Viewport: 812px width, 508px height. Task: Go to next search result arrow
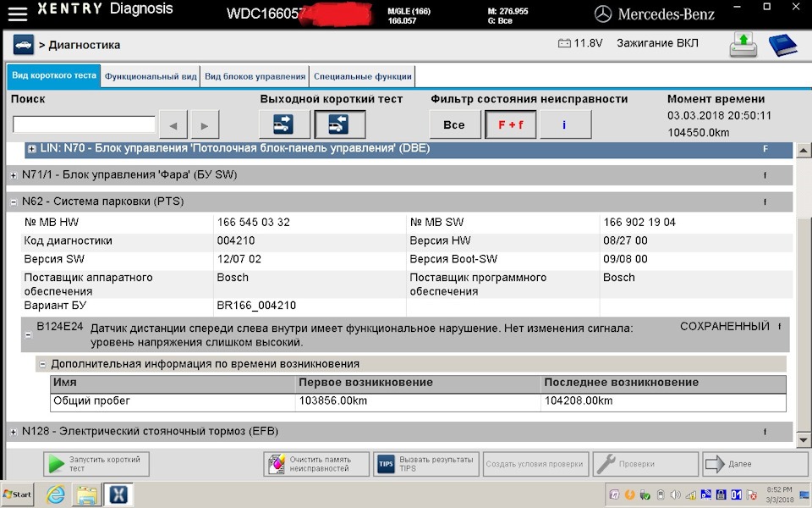pyautogui.click(x=205, y=125)
